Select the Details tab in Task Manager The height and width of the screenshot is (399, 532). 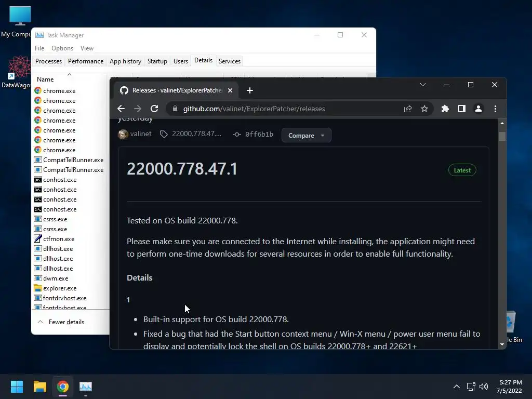(x=203, y=60)
